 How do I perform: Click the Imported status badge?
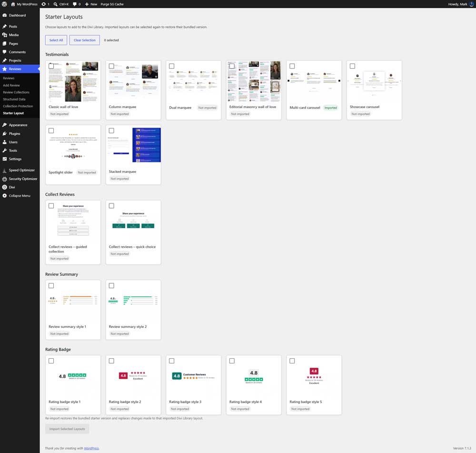click(x=331, y=108)
